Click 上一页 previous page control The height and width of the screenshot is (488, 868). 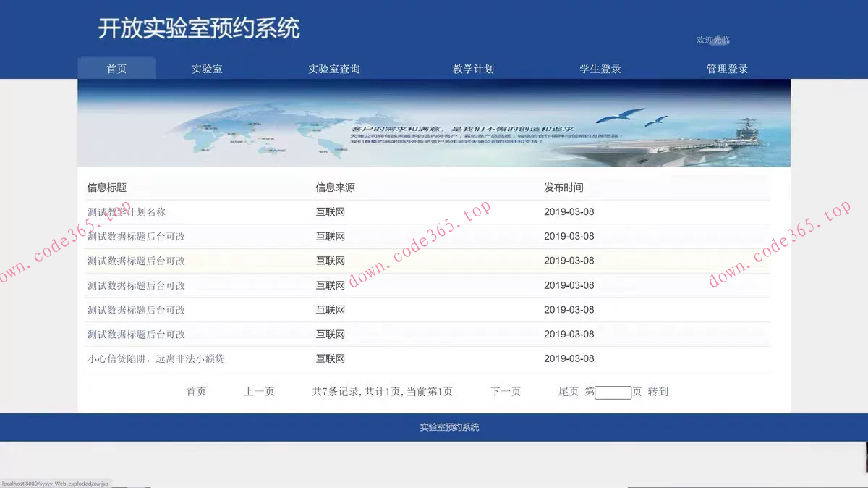coord(260,391)
